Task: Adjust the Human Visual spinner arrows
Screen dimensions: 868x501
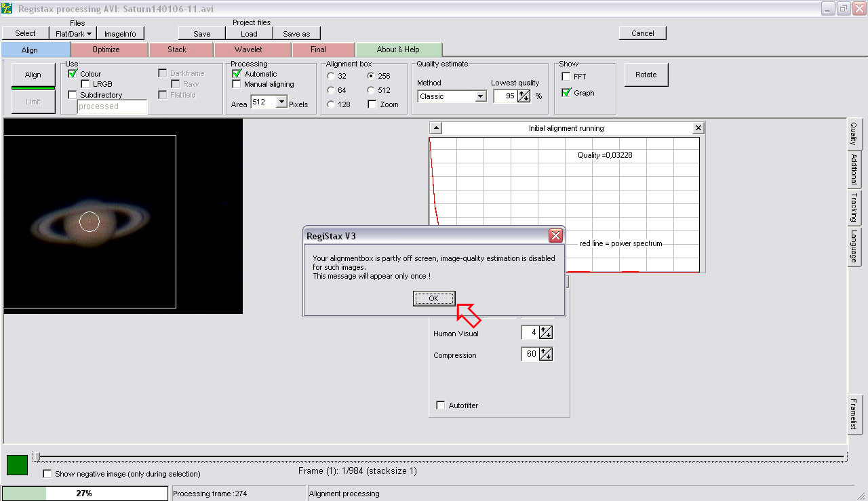Action: pos(546,332)
